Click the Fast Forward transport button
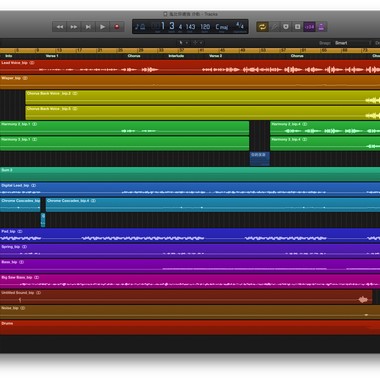 74,27
